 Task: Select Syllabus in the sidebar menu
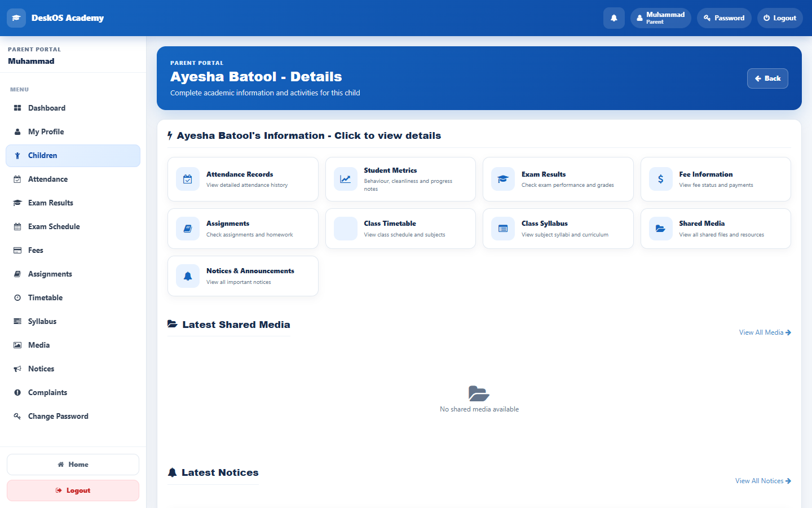(73, 321)
